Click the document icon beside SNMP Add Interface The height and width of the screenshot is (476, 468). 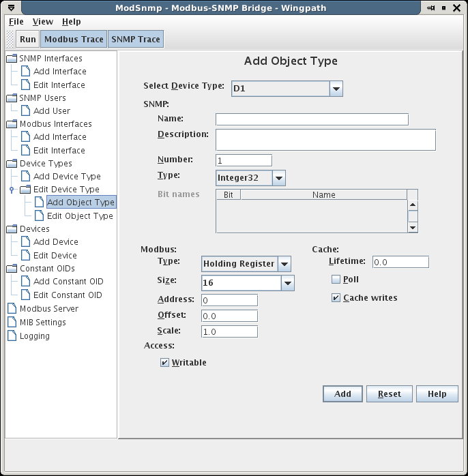[x=25, y=72]
